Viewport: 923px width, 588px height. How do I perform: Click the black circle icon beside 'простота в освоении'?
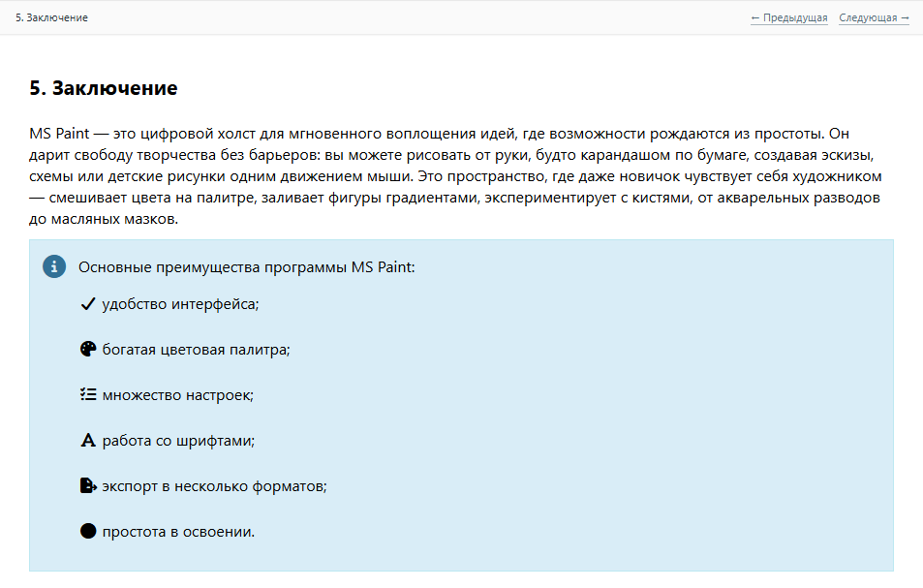pyautogui.click(x=87, y=531)
